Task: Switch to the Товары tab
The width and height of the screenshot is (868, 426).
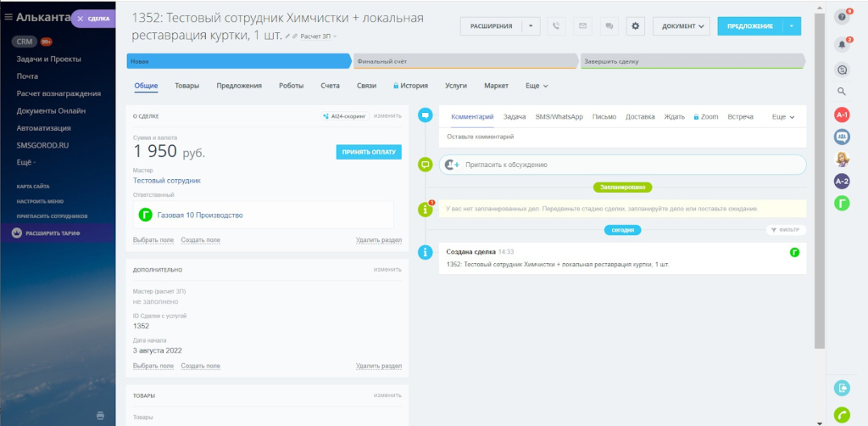Action: click(x=187, y=86)
